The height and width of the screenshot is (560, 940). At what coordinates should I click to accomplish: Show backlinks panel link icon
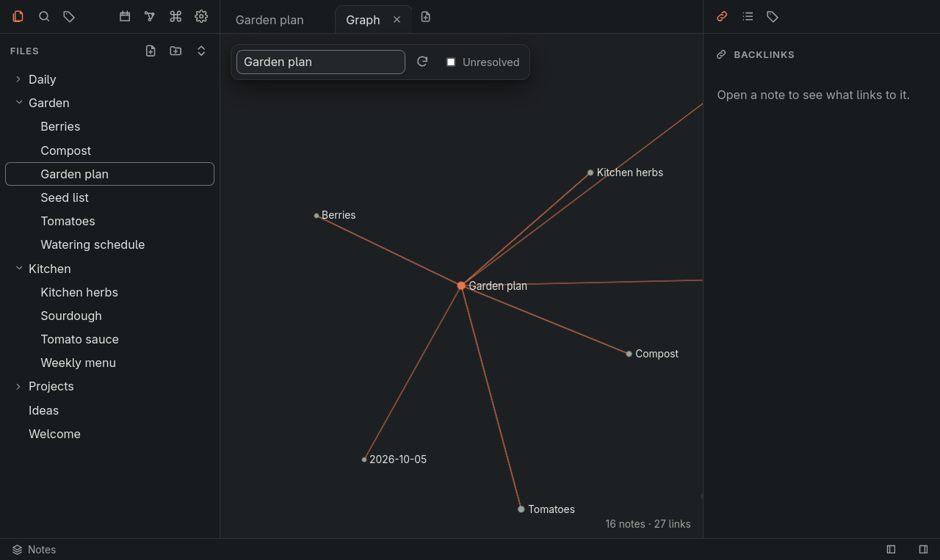point(722,16)
